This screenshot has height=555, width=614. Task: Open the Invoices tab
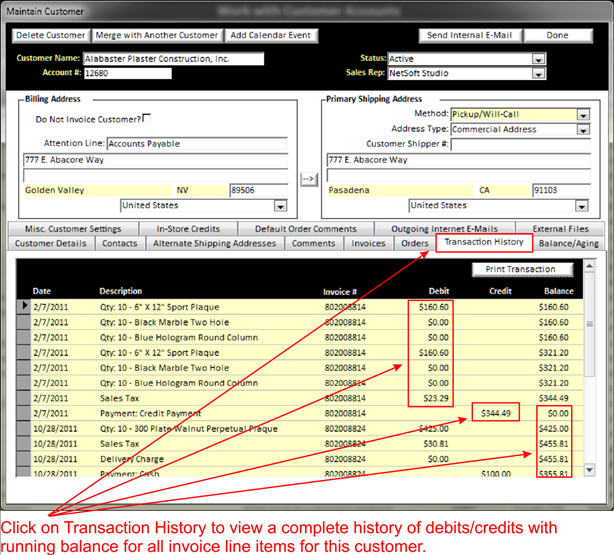tap(368, 243)
